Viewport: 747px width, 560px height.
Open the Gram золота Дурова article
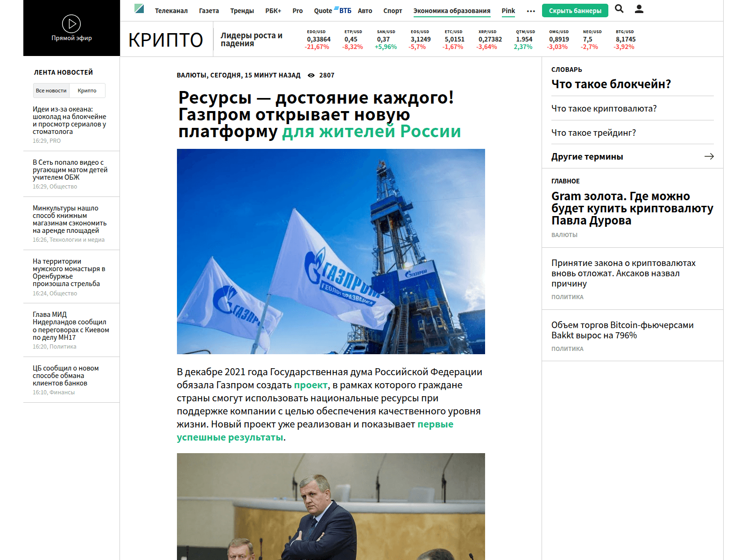(632, 208)
